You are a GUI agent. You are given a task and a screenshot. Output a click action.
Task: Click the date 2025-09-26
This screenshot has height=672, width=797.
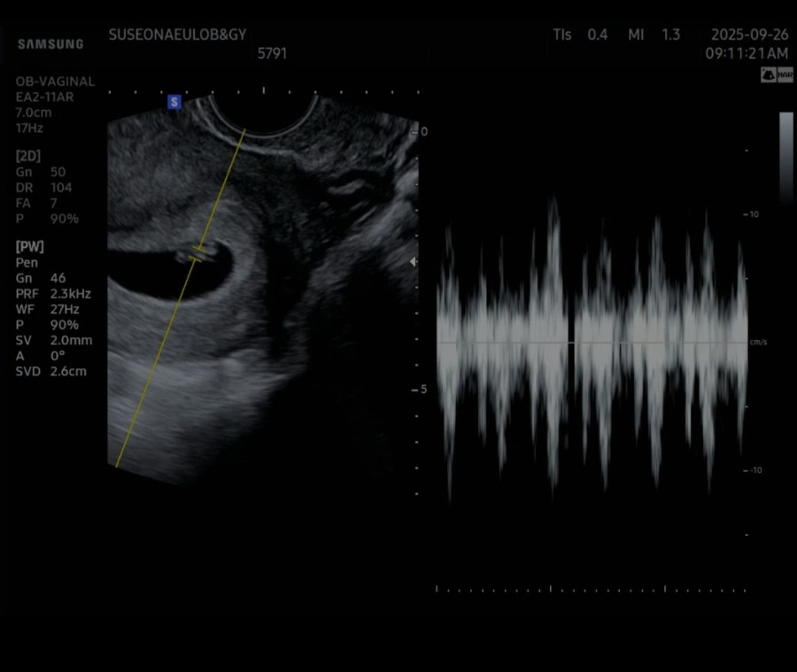(x=750, y=35)
